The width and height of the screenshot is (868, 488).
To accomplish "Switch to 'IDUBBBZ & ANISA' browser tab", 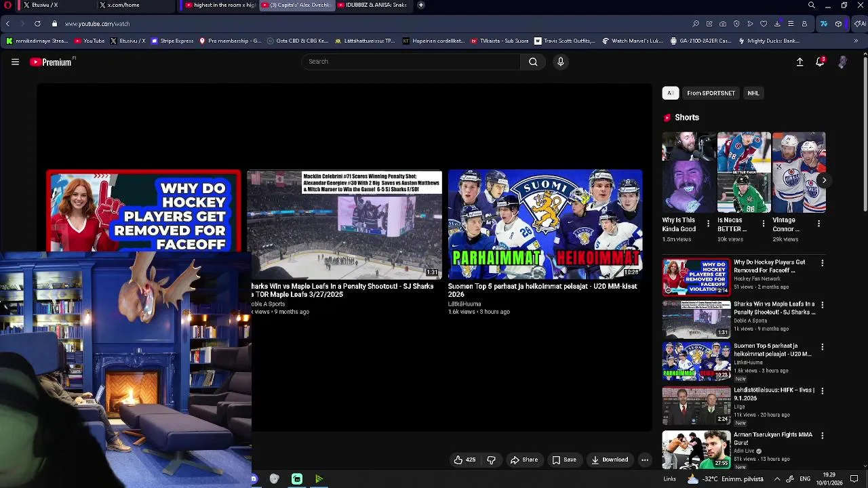I will click(372, 5).
